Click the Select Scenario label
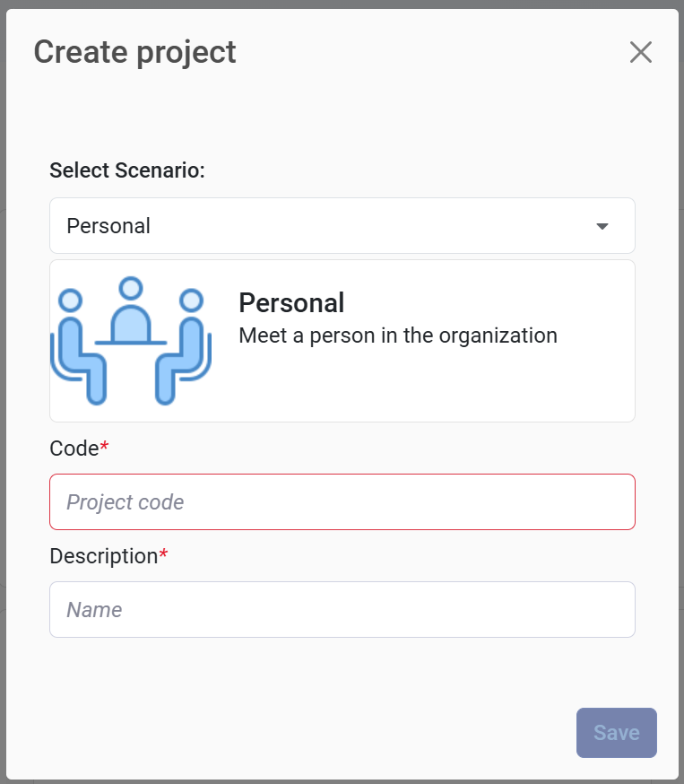684x784 pixels. pos(127,170)
